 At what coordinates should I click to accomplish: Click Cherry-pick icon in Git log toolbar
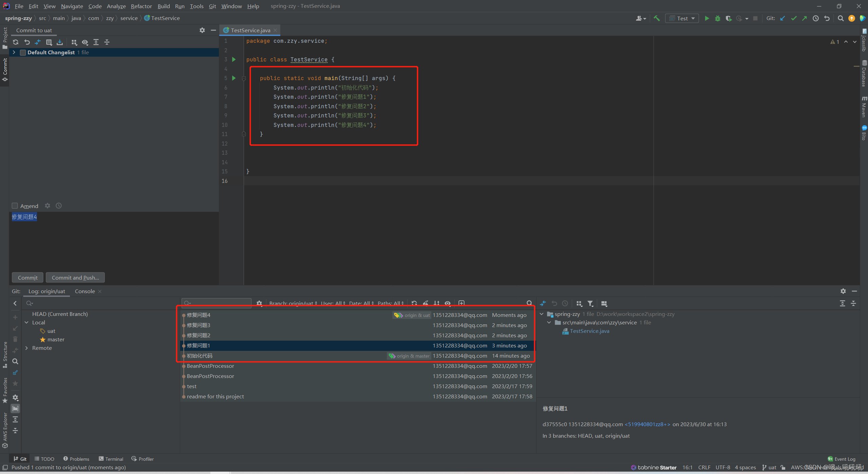(x=426, y=303)
